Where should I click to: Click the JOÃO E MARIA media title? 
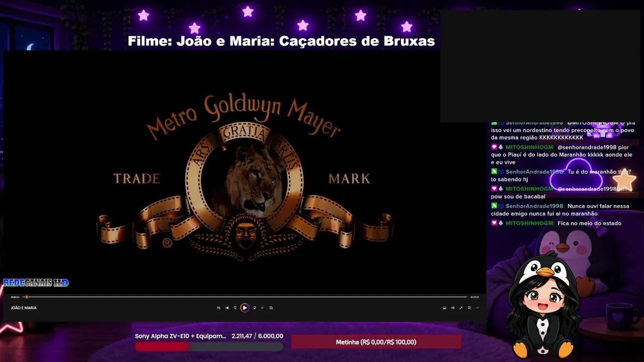pos(24,308)
